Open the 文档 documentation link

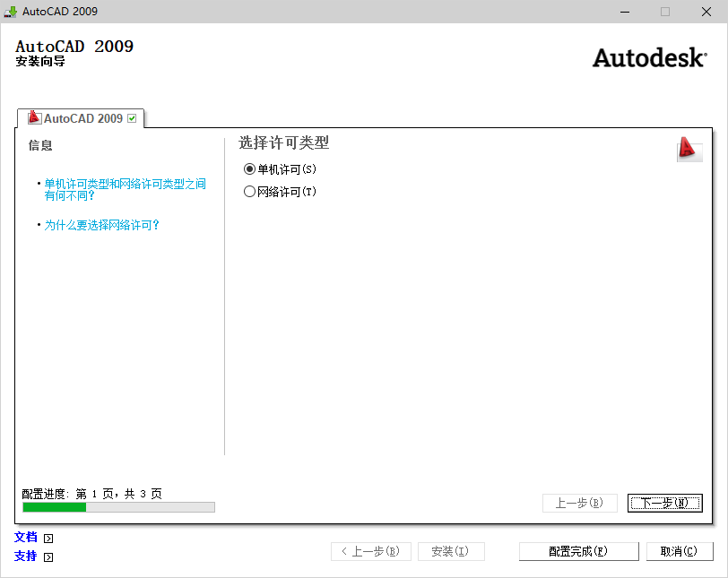pos(24,537)
